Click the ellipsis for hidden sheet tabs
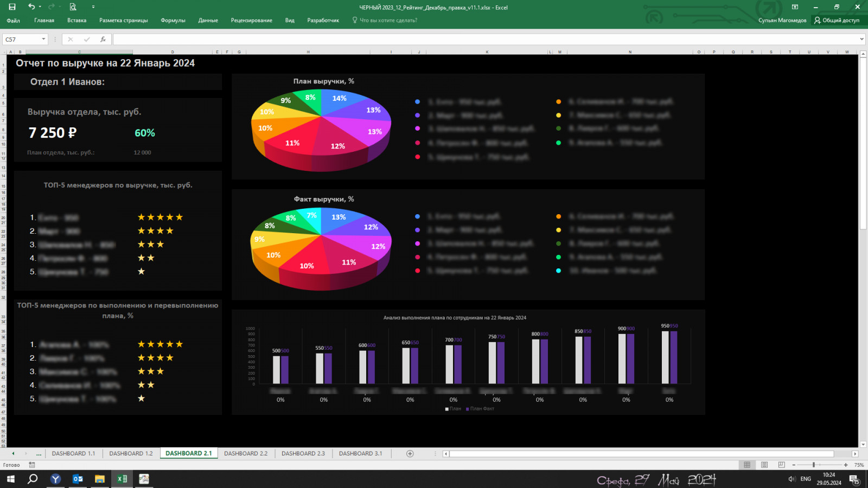868x488 pixels. pos(39,454)
